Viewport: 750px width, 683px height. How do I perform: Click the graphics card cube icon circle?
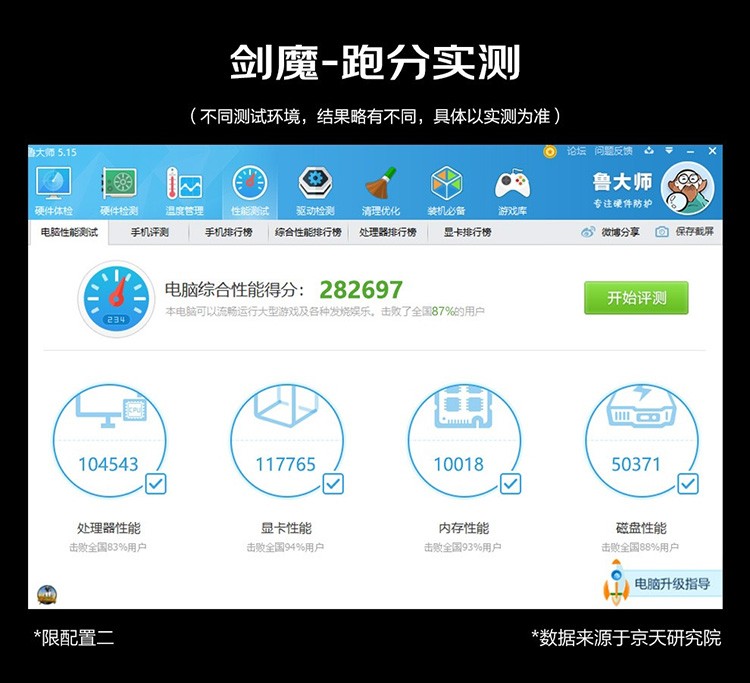(287, 441)
